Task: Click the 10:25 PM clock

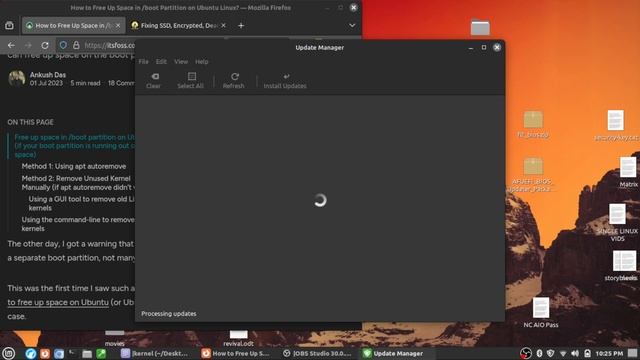Action: click(609, 353)
